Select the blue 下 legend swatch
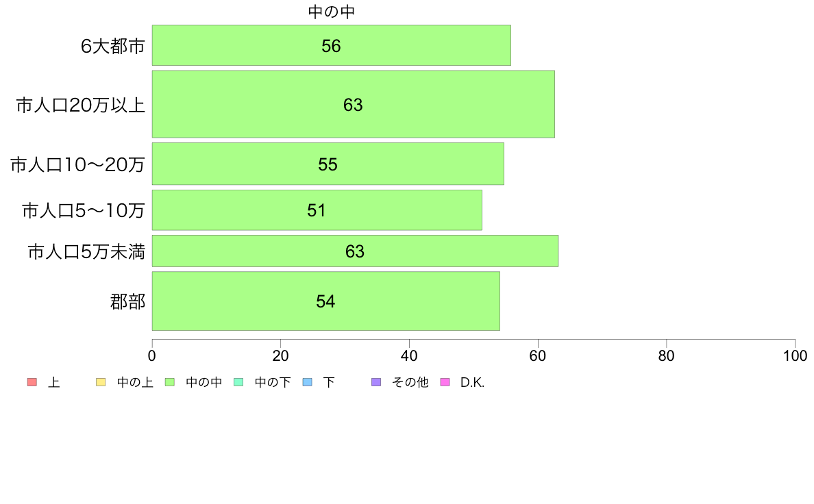Image resolution: width=814 pixels, height=504 pixels. click(308, 382)
